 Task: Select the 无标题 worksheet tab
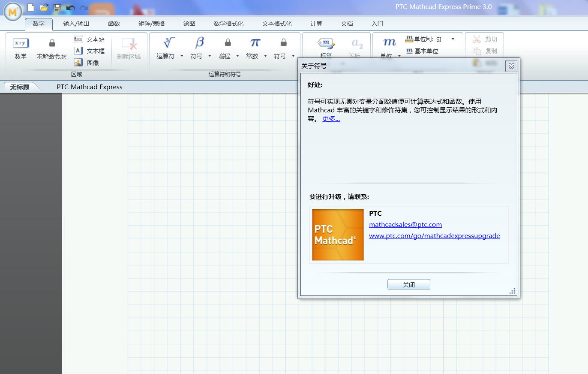click(20, 87)
